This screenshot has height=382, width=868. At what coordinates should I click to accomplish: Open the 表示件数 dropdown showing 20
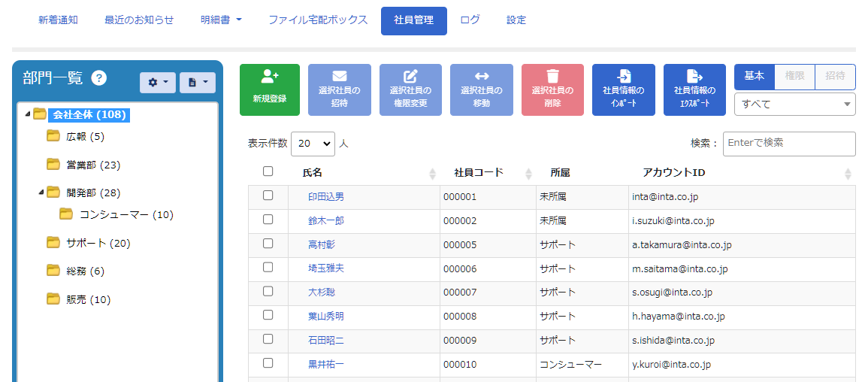(x=313, y=143)
